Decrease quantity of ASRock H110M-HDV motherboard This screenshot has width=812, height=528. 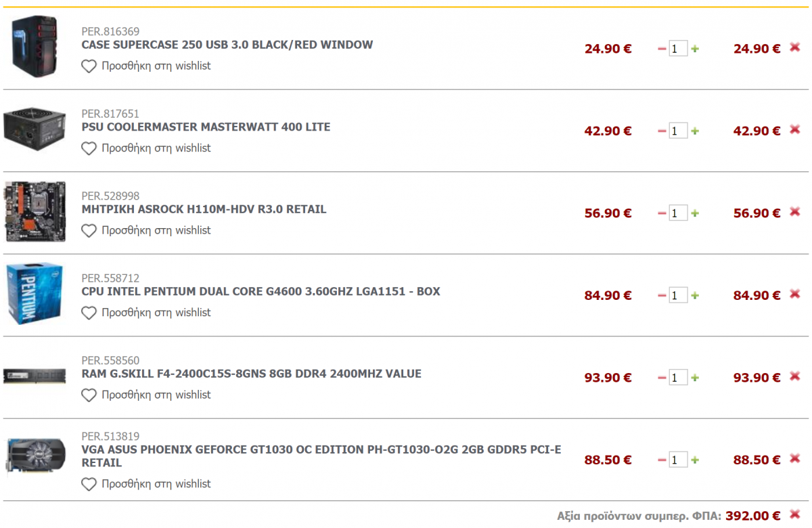(x=662, y=213)
